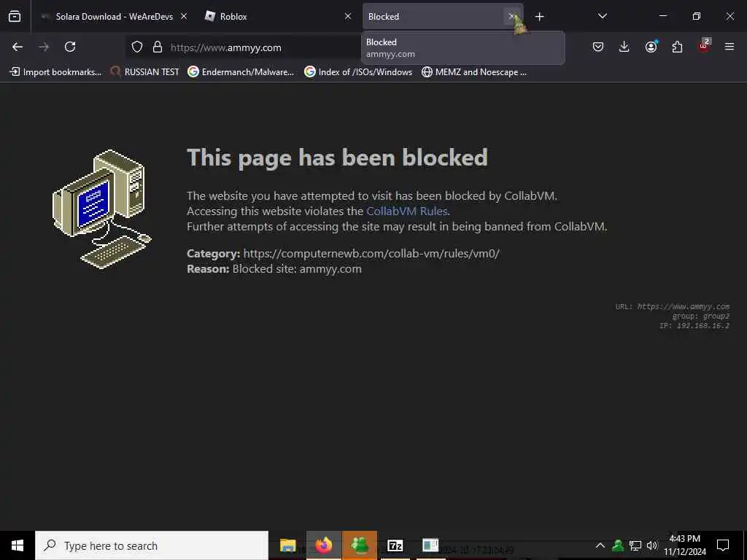Click green user tray icon

click(x=618, y=545)
